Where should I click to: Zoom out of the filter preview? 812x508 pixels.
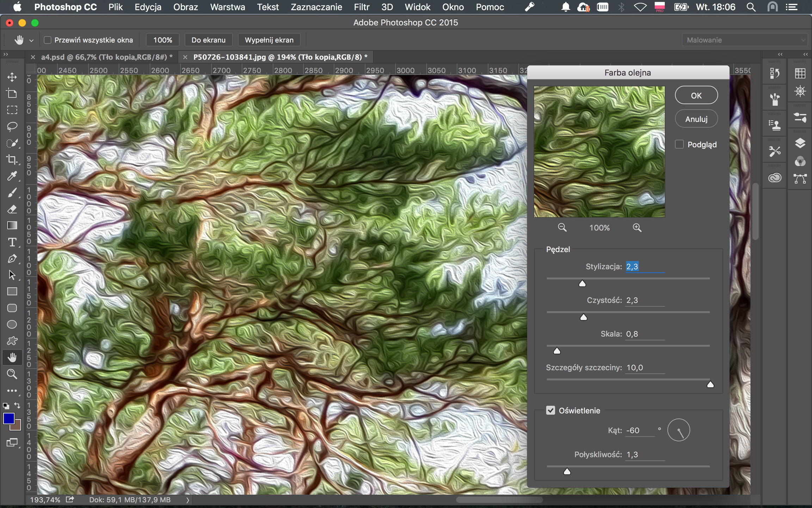[x=562, y=228]
